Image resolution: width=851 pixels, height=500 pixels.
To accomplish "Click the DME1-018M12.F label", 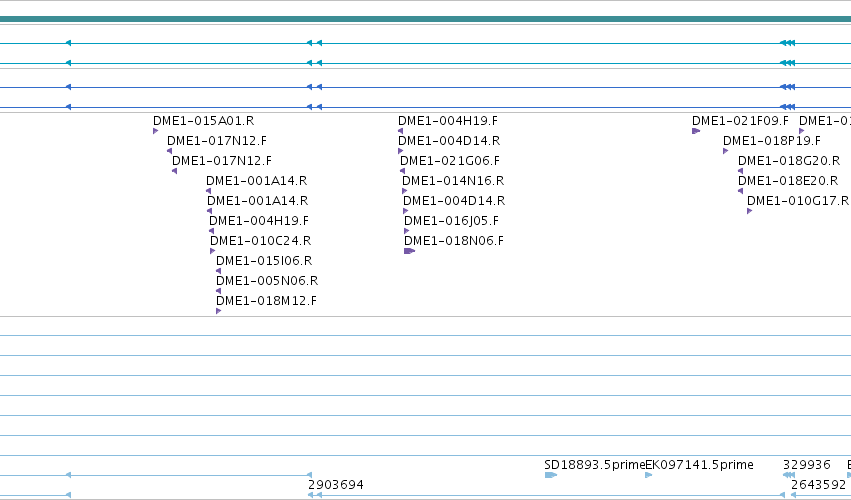I will click(x=266, y=301).
